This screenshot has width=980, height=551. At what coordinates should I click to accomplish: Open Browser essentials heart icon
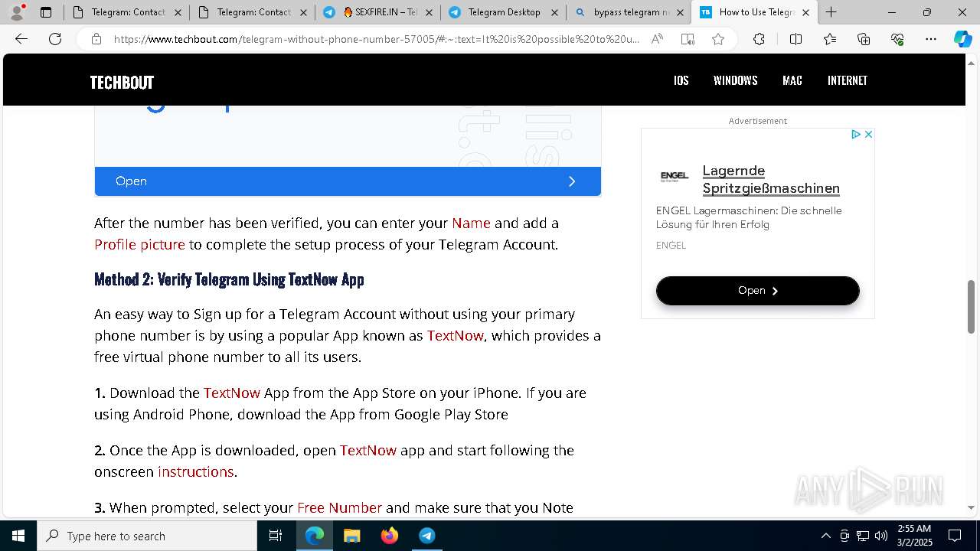897,39
